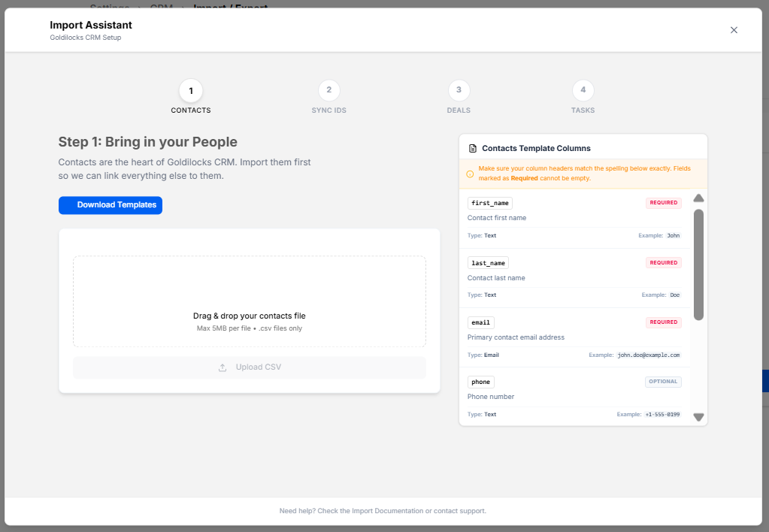Click the orange info icon in the warning banner
The width and height of the screenshot is (769, 532).
470,174
